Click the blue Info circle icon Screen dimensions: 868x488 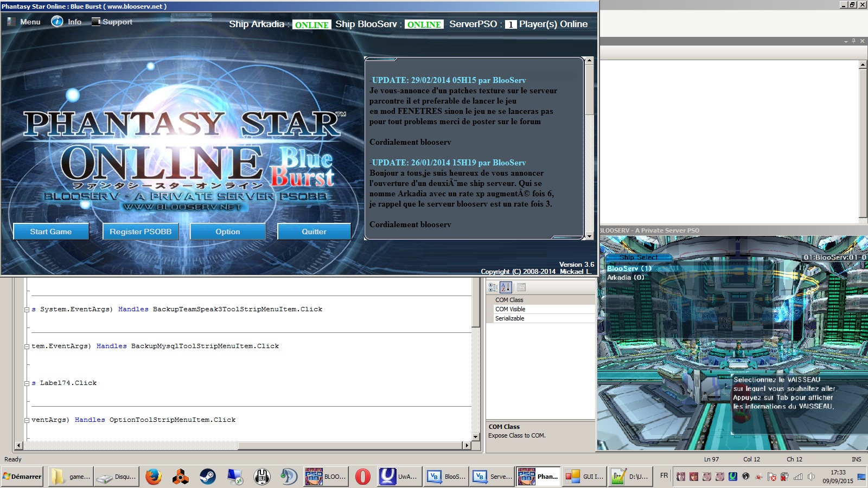(x=57, y=21)
